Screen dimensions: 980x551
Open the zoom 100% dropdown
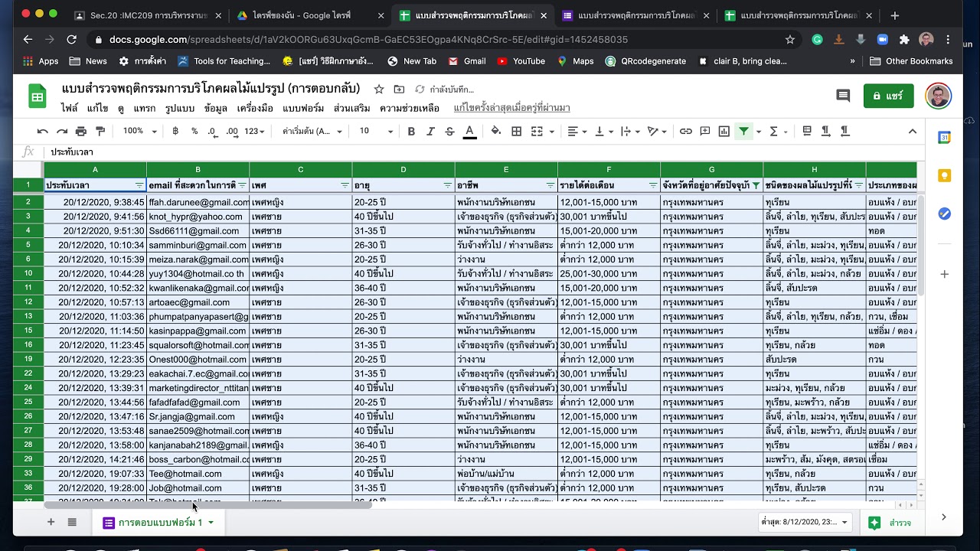point(140,132)
